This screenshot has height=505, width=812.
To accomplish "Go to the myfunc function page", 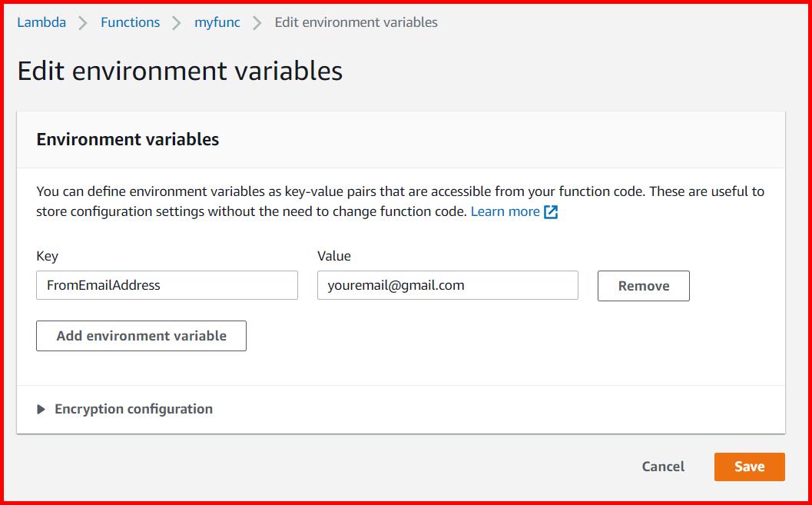I will 217,22.
